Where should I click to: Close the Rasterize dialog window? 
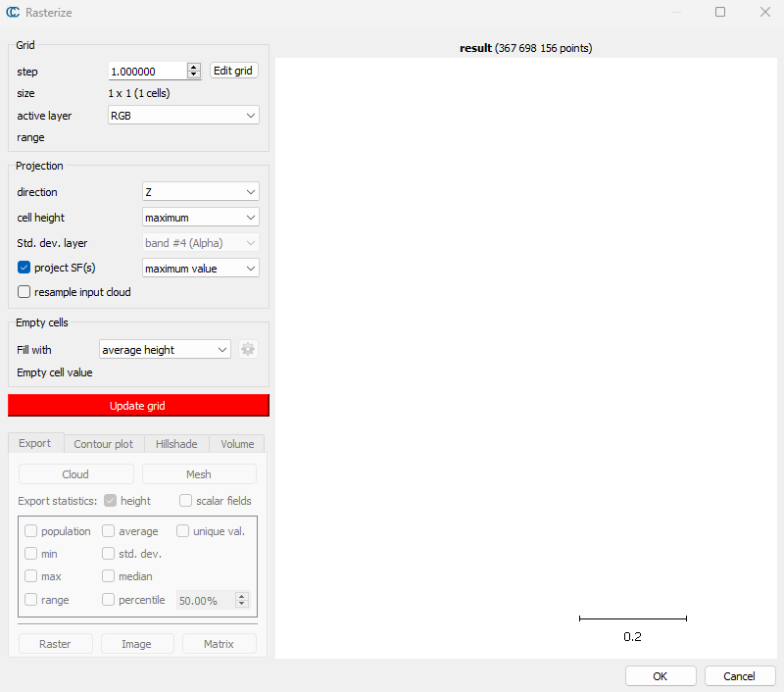pyautogui.click(x=764, y=13)
